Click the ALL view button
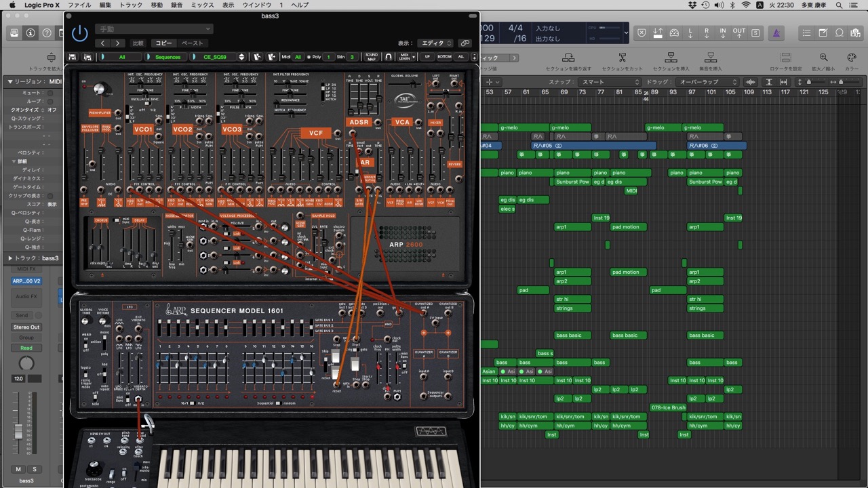 pos(461,57)
